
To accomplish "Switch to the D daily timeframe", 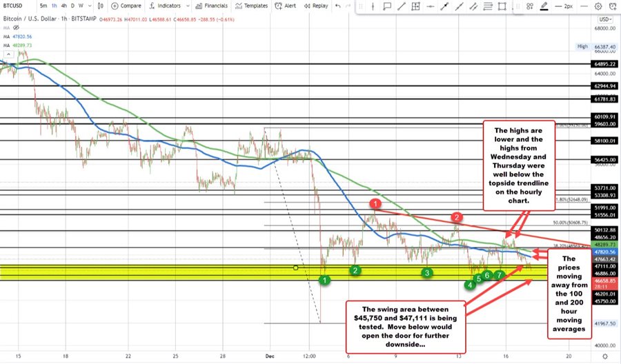I will tap(73, 6).
